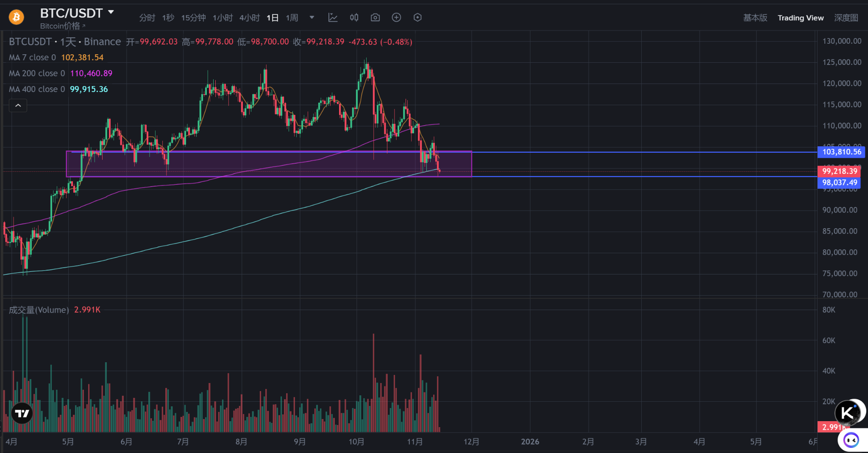Click the candlestick chart style icon

coord(354,17)
